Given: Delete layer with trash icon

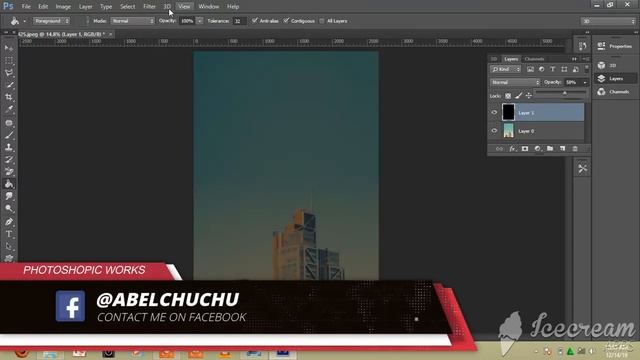Looking at the screenshot, I should [575, 149].
